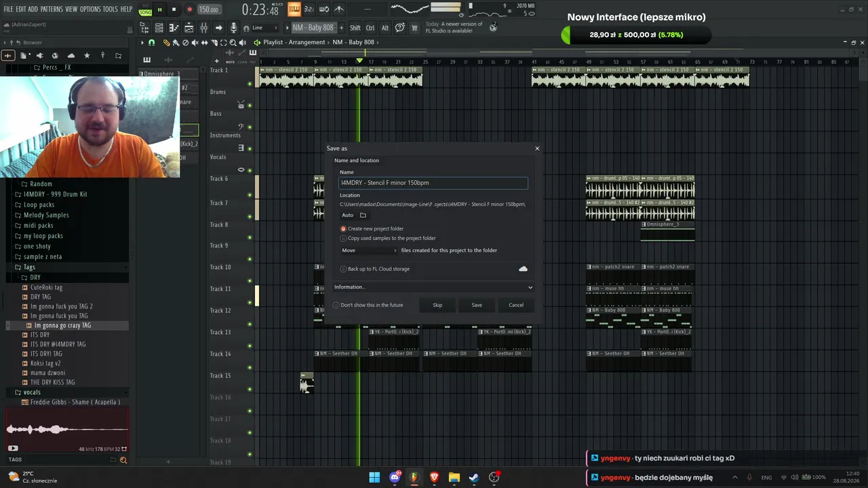Viewport: 868px width, 488px height.
Task: Click the Shift modifier button
Action: 355,28
